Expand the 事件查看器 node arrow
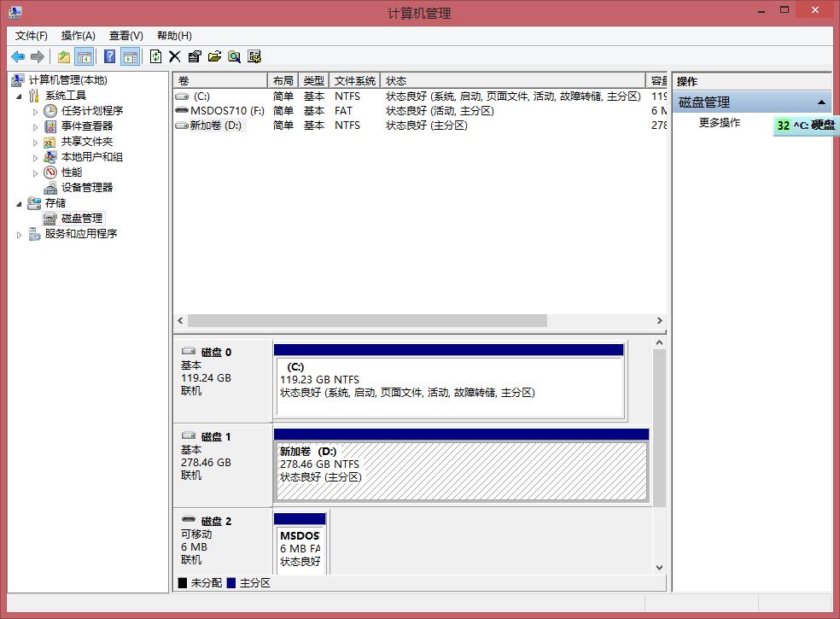 [35, 127]
